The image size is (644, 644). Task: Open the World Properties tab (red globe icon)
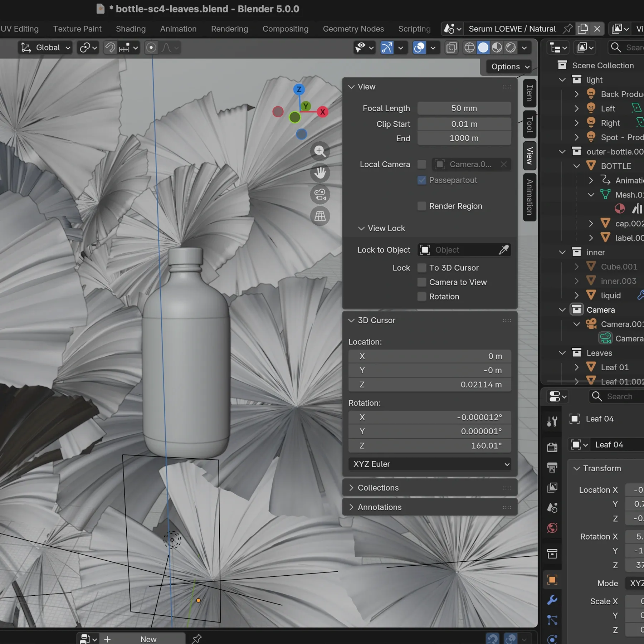(552, 528)
